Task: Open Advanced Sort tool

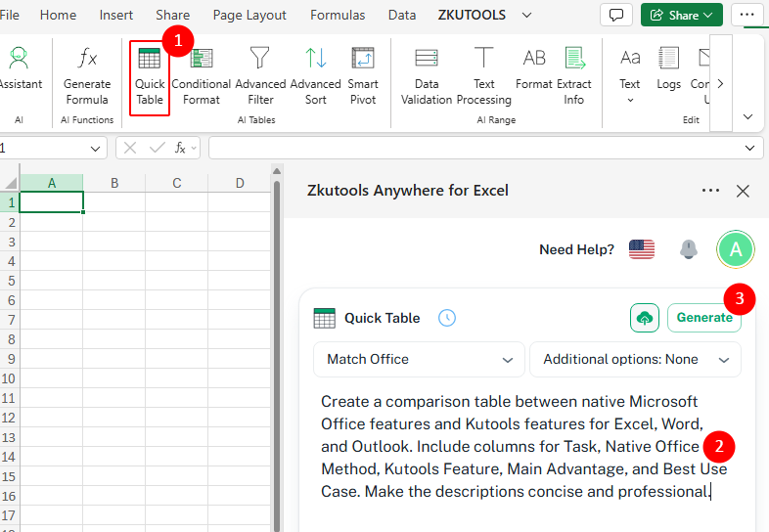Action: coord(315,77)
